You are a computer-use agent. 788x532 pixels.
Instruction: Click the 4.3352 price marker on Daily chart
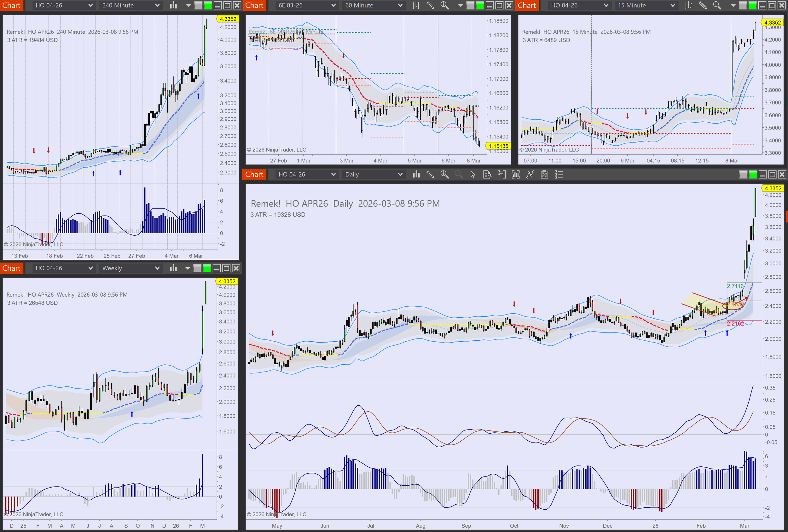(773, 188)
